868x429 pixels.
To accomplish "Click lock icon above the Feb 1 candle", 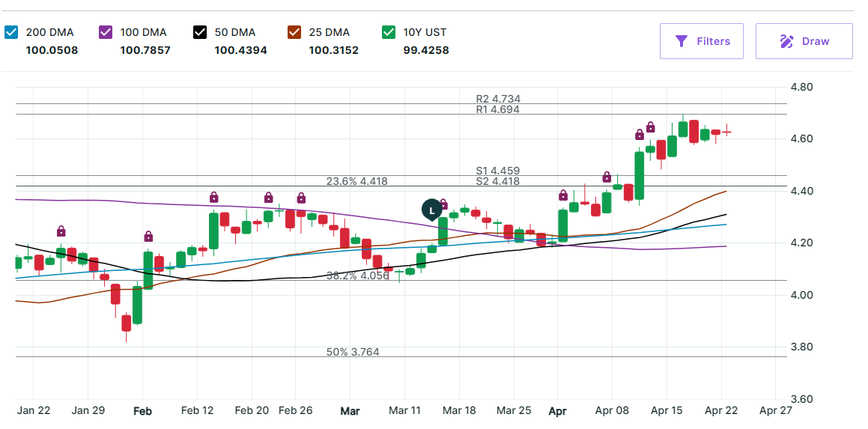I will pos(148,237).
